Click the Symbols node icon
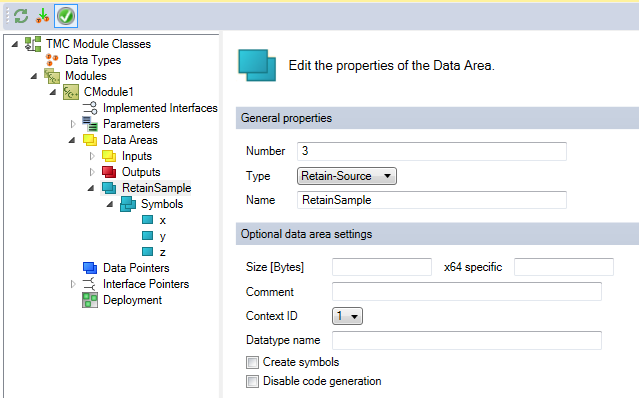Screen dimensions: 639x398 [x=128, y=204]
